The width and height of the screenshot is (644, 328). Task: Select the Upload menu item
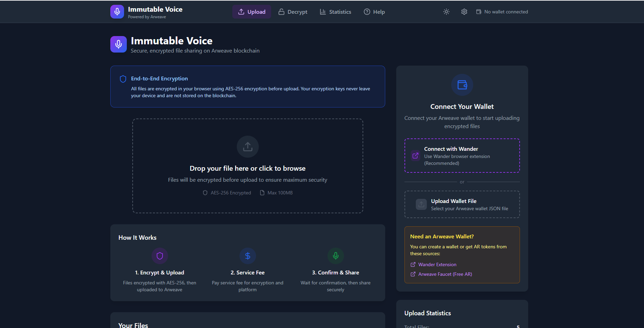[x=252, y=11]
